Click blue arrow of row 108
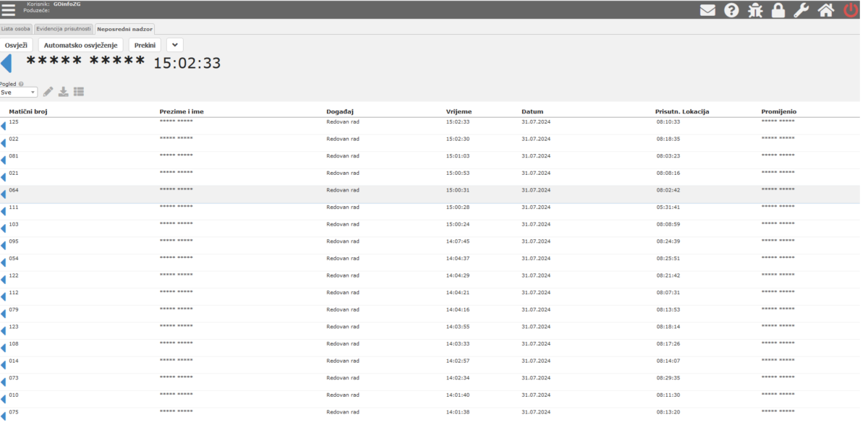Screen dimensions: 868x425 coord(3,348)
